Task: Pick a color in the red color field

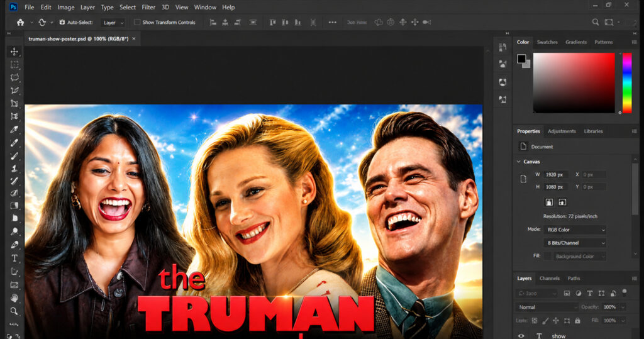Action: coord(574,82)
